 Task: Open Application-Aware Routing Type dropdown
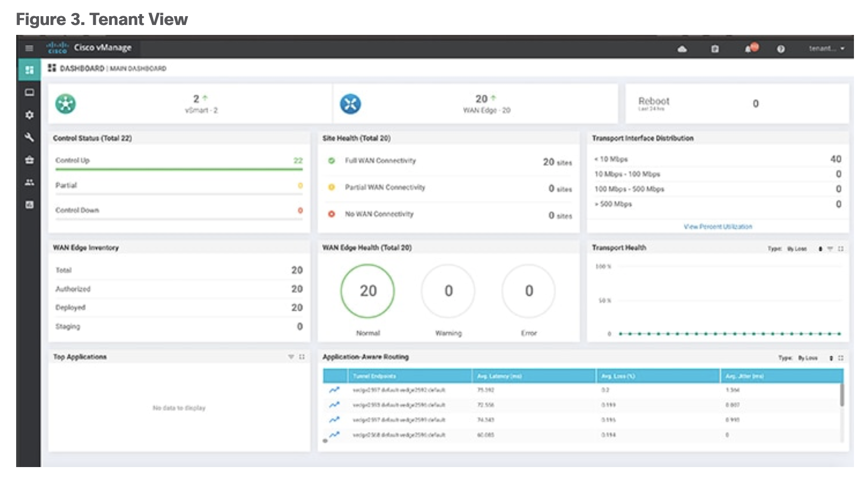click(814, 358)
